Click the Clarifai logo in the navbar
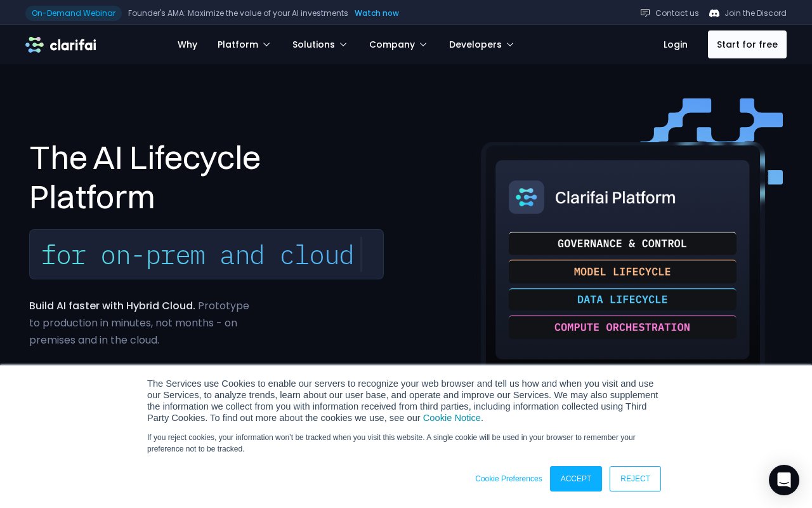 (61, 44)
